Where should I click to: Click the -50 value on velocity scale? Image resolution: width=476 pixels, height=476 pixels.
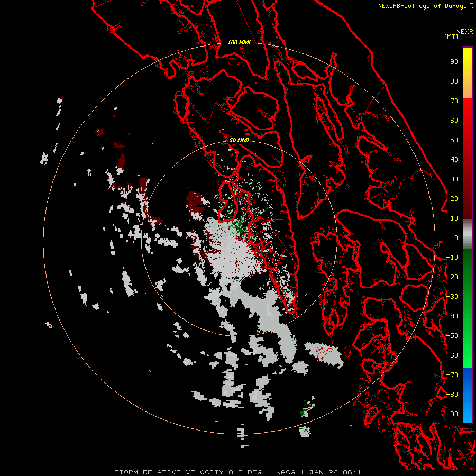[x=452, y=336]
